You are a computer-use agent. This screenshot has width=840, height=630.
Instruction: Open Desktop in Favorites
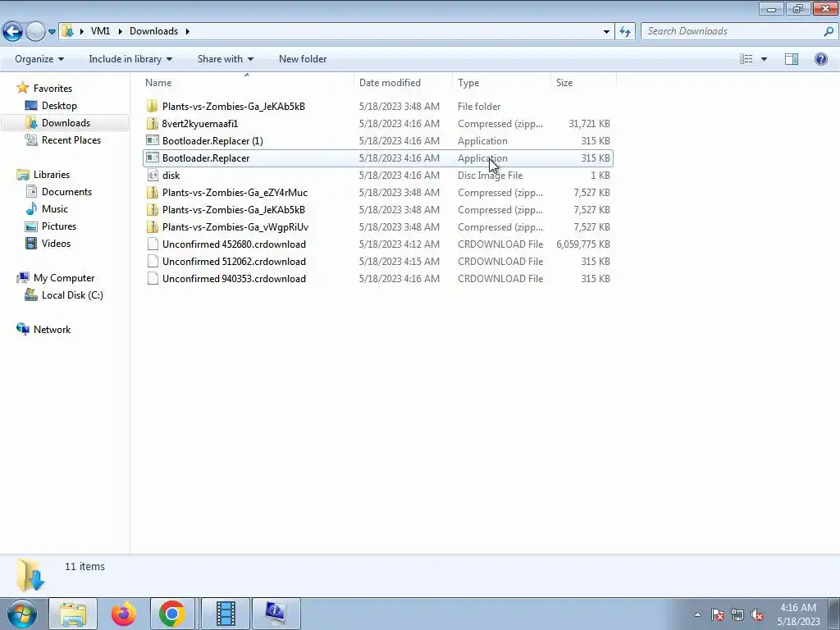(59, 106)
